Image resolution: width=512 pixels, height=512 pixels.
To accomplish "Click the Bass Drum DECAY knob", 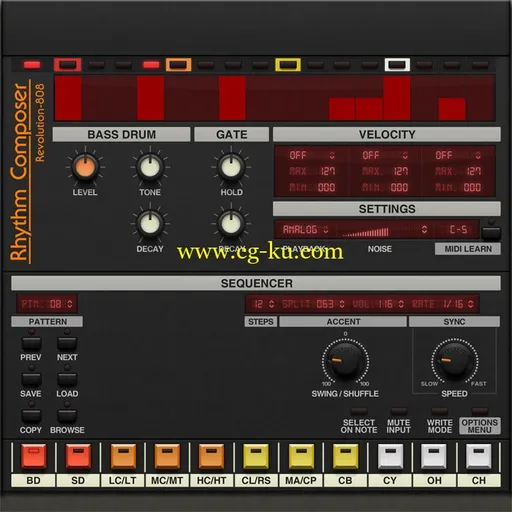I will coord(150,224).
